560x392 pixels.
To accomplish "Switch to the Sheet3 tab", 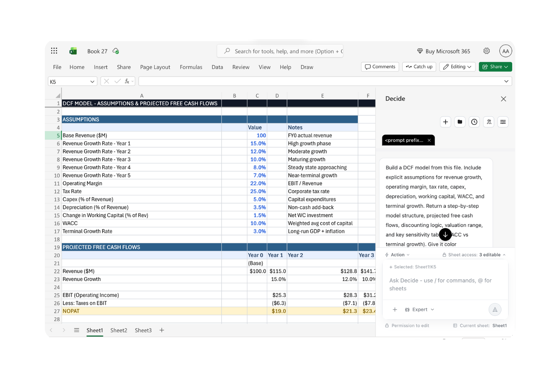I will coord(143,330).
